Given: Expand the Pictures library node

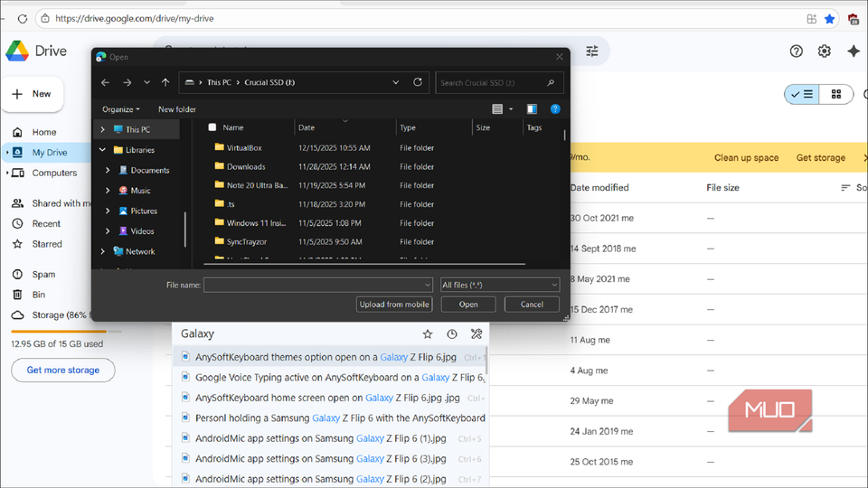Looking at the screenshot, I should tap(108, 211).
